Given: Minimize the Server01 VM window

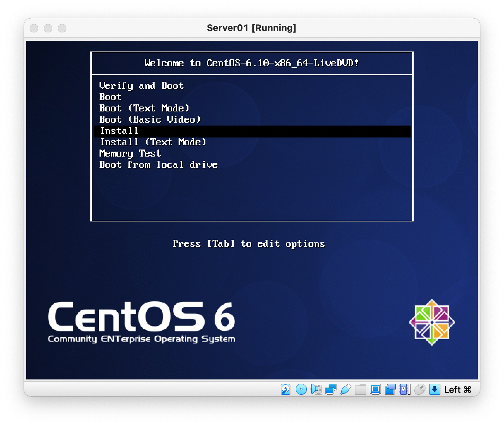Looking at the screenshot, I should 48,28.
